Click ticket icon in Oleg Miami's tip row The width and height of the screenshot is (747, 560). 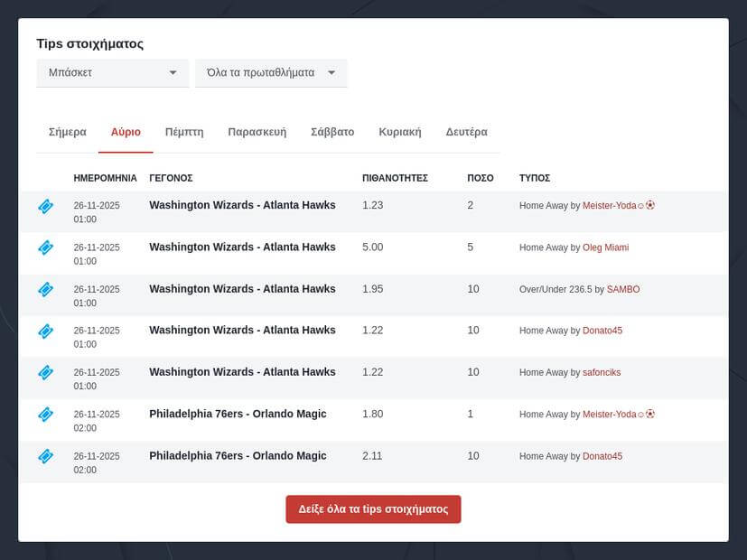click(45, 247)
